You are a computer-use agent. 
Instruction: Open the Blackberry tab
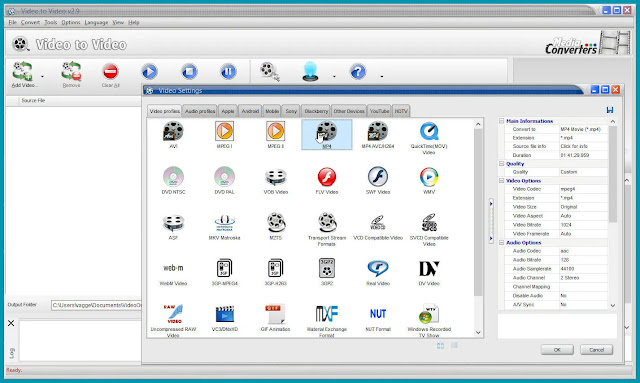click(x=316, y=111)
